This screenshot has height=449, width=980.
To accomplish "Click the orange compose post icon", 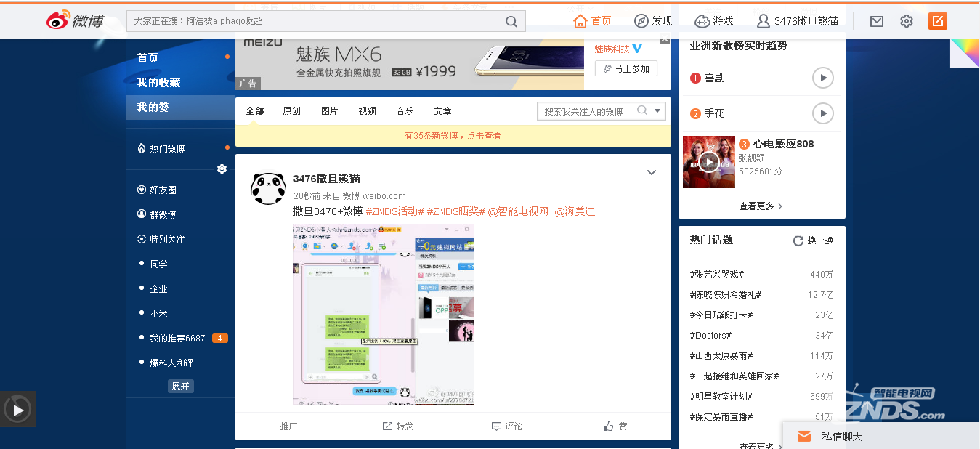I will (938, 21).
